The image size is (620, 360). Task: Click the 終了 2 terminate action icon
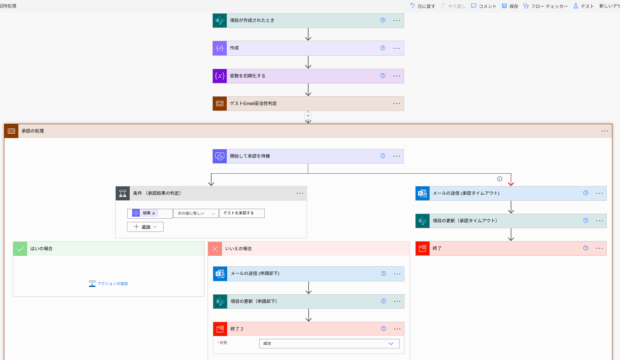click(x=220, y=329)
